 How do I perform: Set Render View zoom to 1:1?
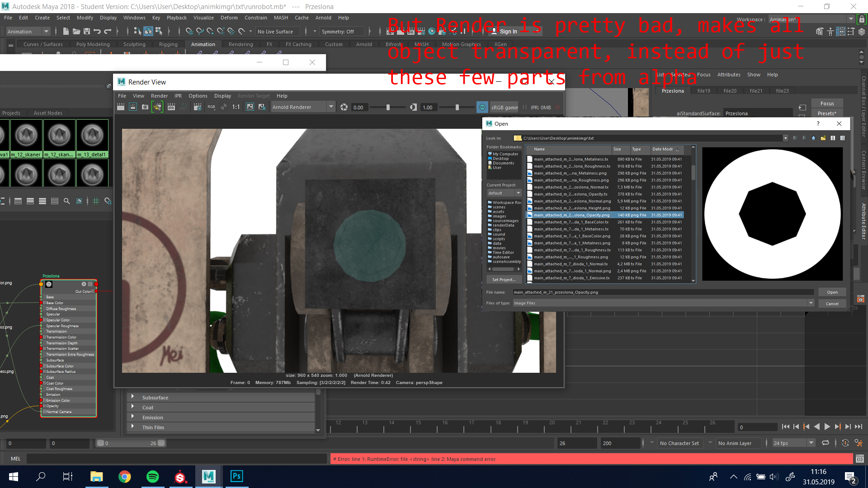point(236,107)
